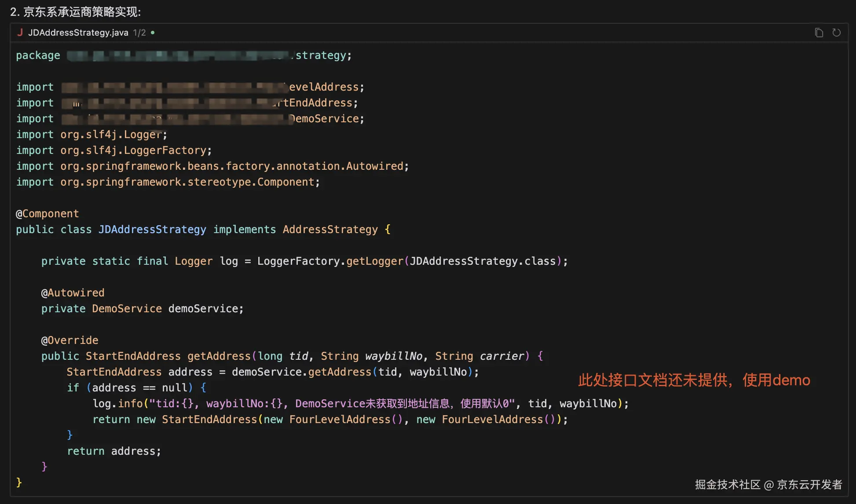Click the 1/2 version counter

click(x=139, y=33)
